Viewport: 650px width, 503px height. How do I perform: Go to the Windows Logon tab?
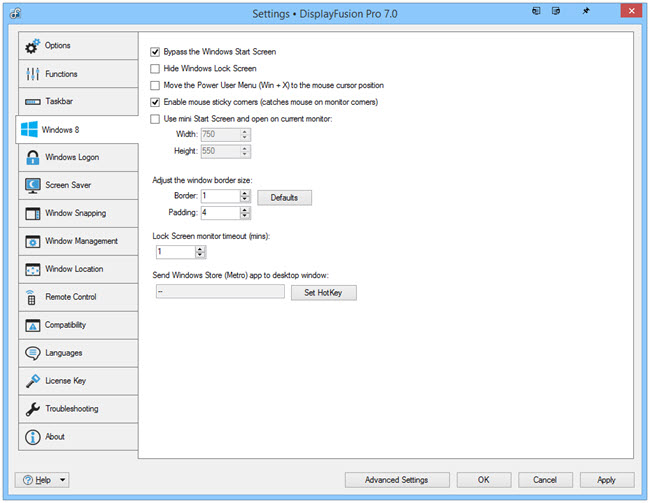(x=78, y=158)
